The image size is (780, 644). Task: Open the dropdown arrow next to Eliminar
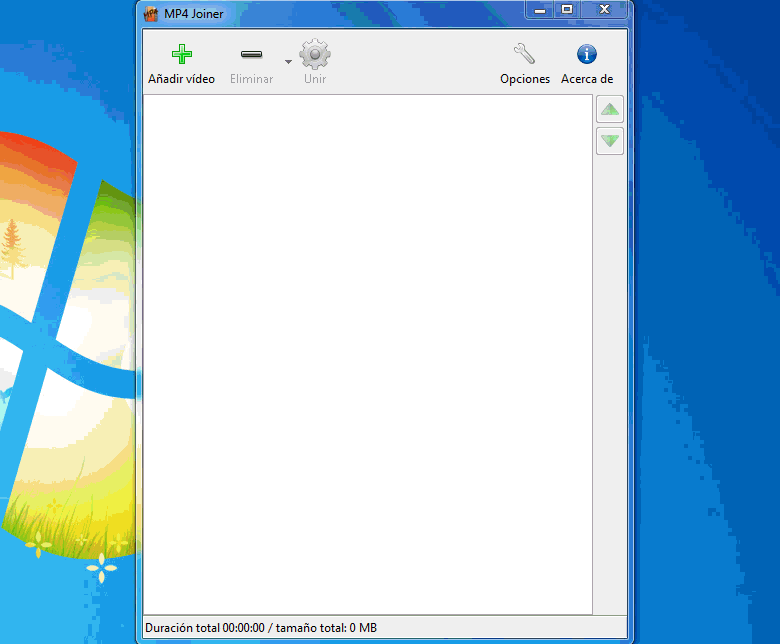[288, 62]
